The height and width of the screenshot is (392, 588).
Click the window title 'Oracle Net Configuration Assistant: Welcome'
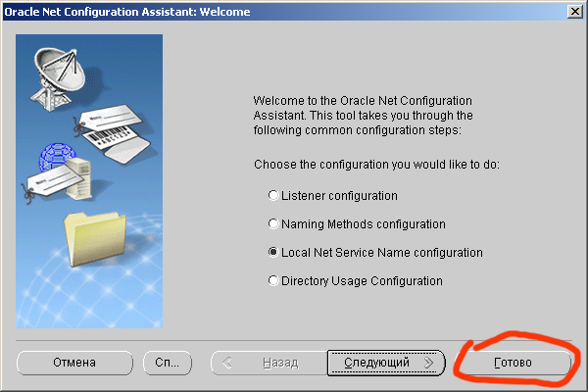click(127, 12)
